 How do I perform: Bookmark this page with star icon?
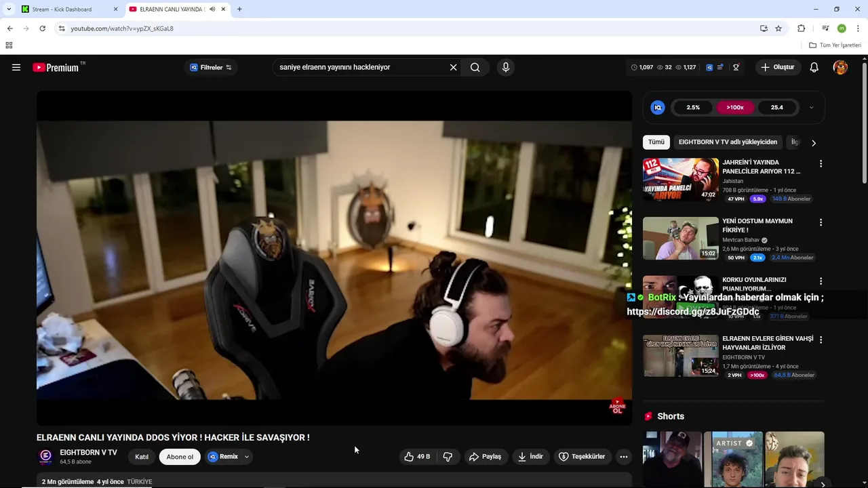[778, 28]
